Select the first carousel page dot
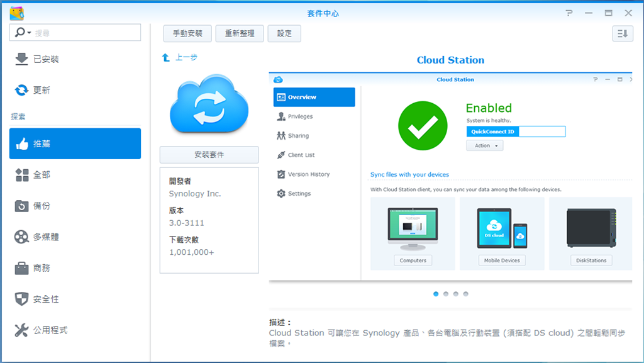The width and height of the screenshot is (644, 363). pyautogui.click(x=436, y=294)
